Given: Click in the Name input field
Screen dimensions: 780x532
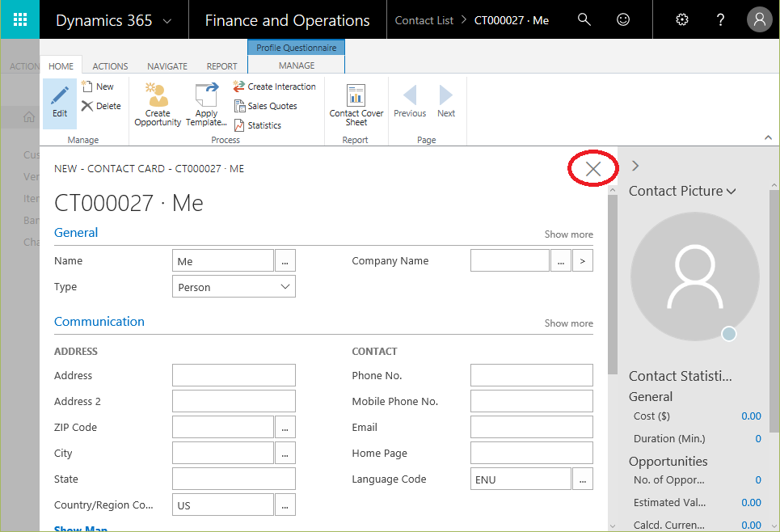Looking at the screenshot, I should (x=223, y=261).
